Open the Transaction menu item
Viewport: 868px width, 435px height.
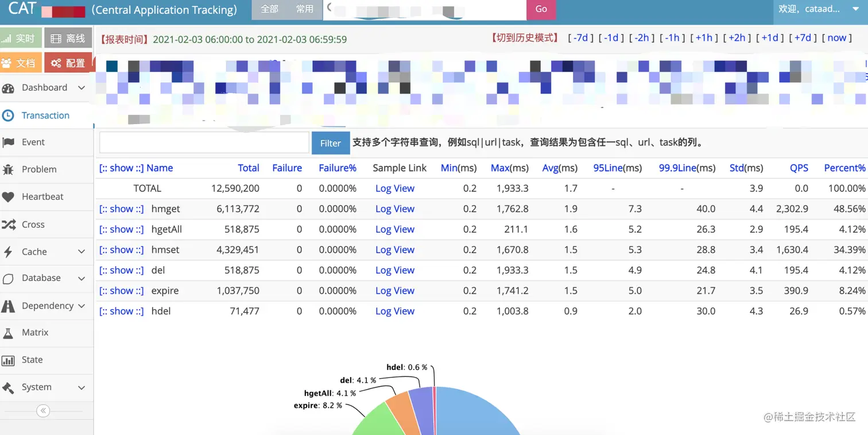click(45, 116)
